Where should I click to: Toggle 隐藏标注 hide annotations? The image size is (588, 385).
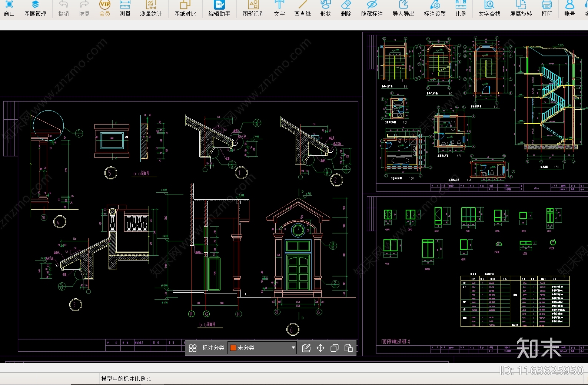372,9
